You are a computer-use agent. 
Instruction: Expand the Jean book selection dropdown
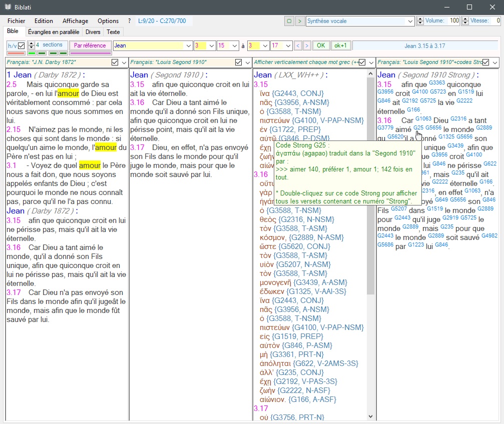pyautogui.click(x=189, y=45)
